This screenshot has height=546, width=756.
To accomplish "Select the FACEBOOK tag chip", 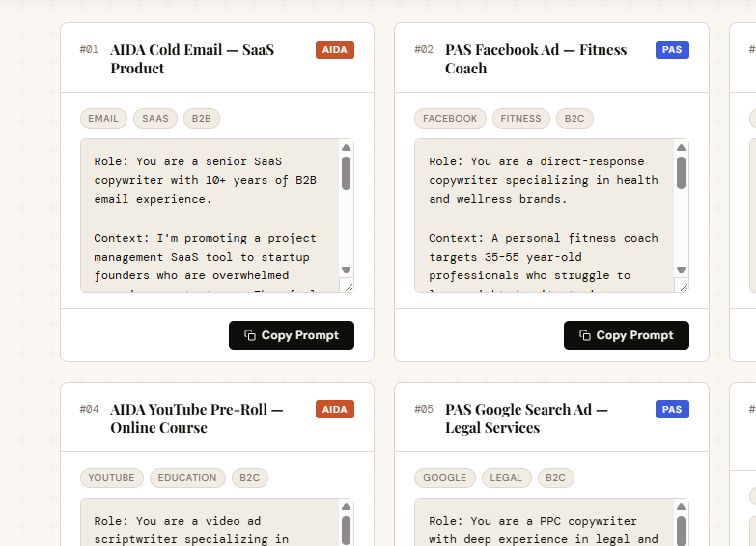I will 450,118.
